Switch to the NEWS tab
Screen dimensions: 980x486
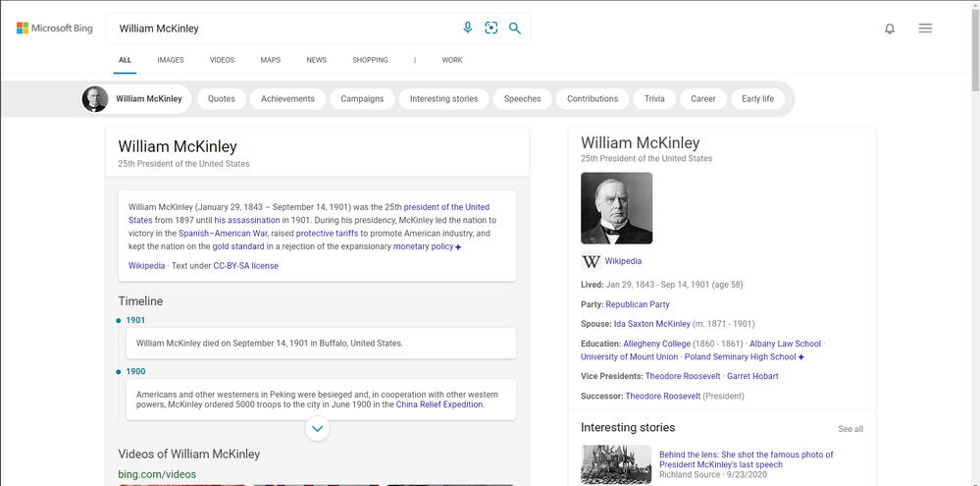(316, 60)
